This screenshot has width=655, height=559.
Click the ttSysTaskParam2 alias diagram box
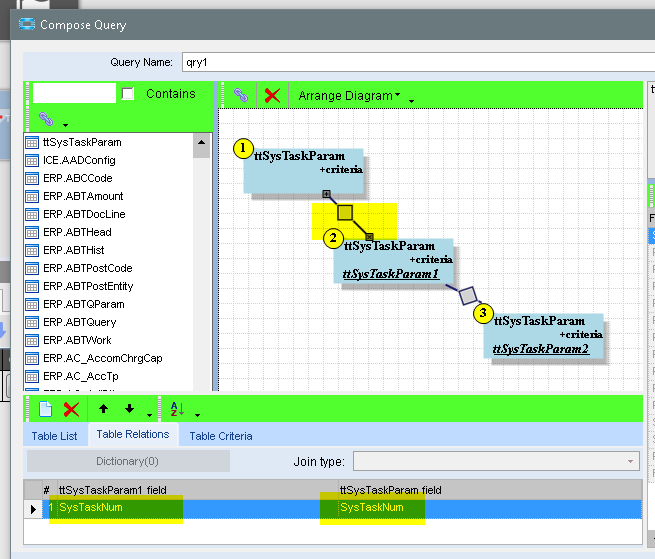tap(543, 336)
